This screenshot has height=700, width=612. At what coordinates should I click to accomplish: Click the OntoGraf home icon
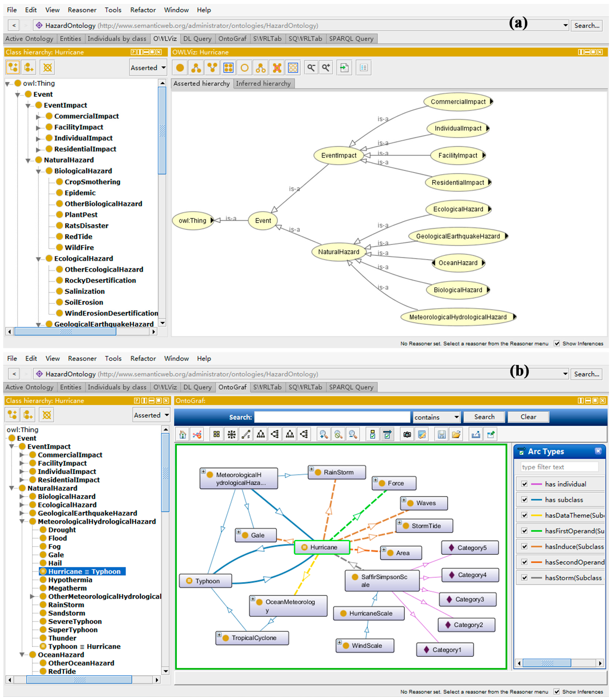click(x=182, y=434)
